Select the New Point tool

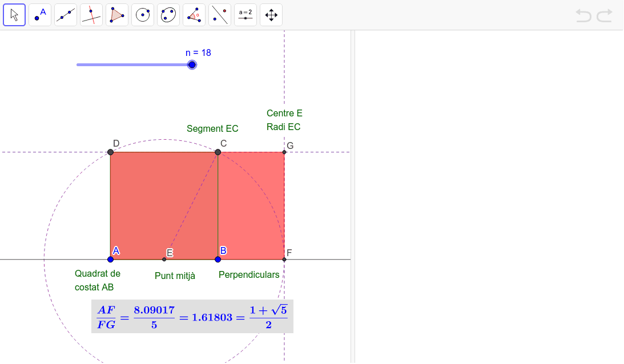(x=40, y=15)
